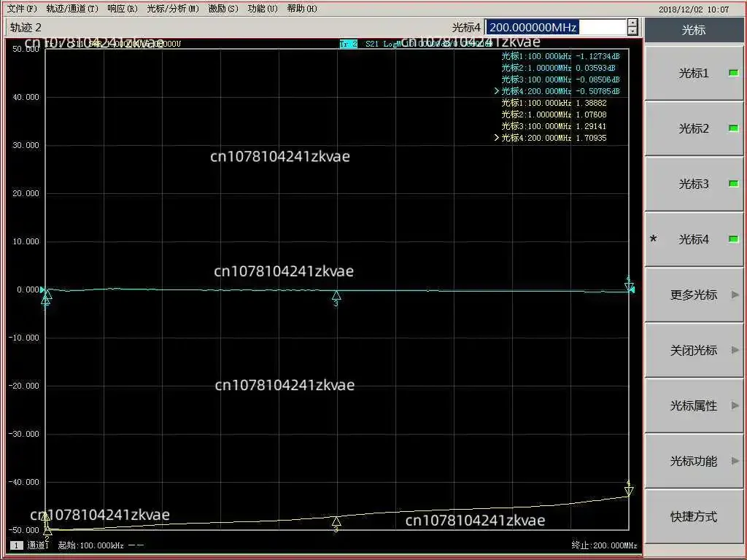Toggle 光标2 marker on or off

click(x=693, y=128)
